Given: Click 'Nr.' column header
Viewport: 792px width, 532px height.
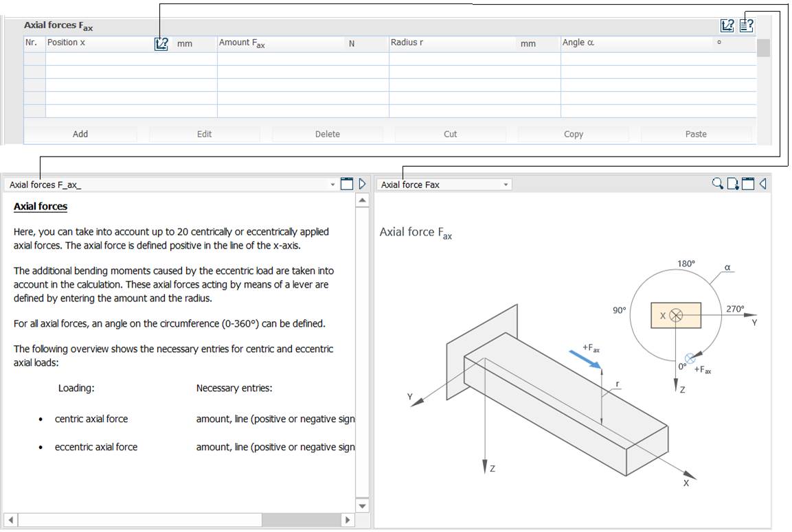Looking at the screenshot, I should click(x=34, y=44).
